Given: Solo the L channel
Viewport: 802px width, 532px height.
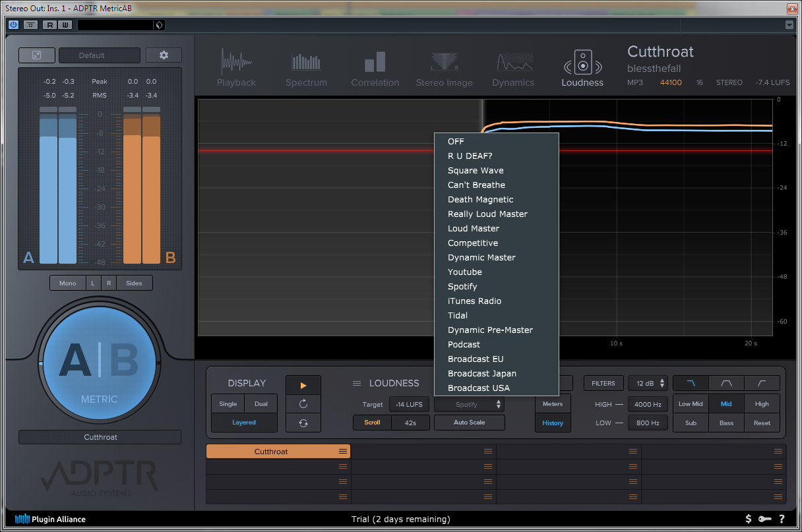Looking at the screenshot, I should point(93,283).
